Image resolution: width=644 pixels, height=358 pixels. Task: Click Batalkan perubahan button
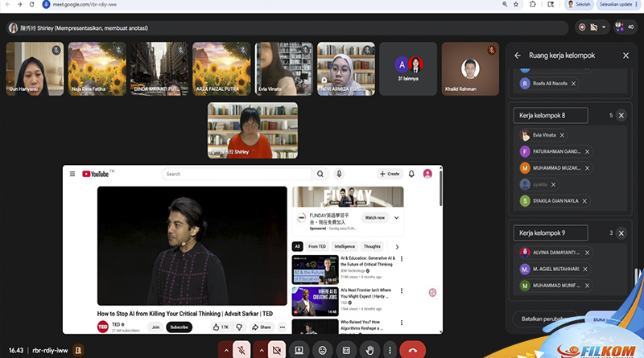(546, 319)
